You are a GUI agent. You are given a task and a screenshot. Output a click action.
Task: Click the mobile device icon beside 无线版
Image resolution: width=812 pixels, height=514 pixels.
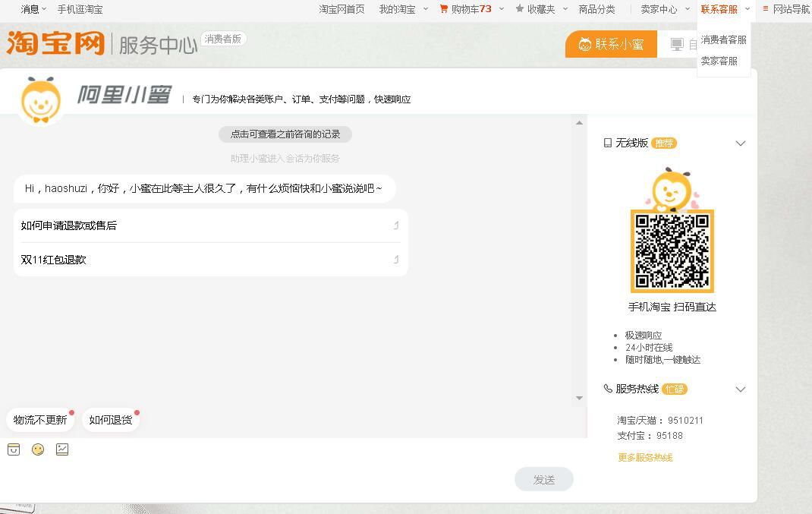click(608, 143)
